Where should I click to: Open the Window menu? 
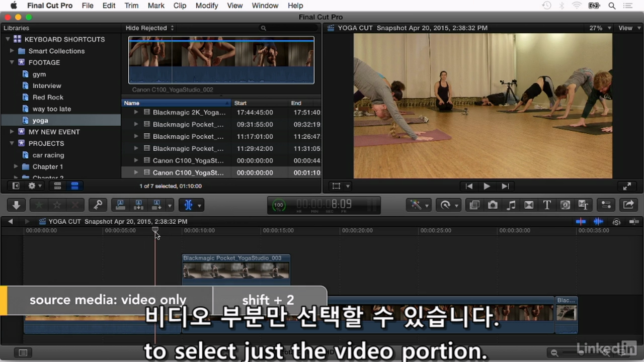(x=265, y=6)
